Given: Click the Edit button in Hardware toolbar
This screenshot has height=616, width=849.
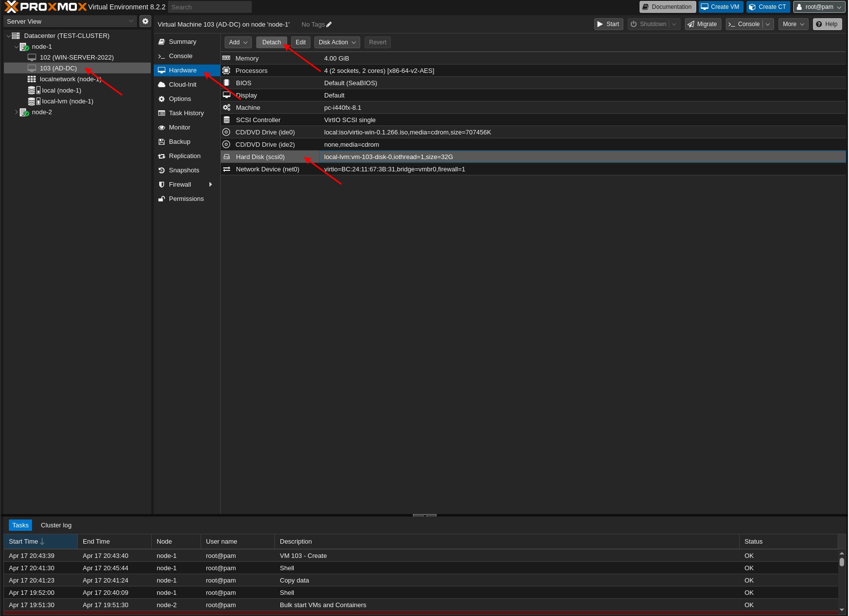Looking at the screenshot, I should [300, 42].
